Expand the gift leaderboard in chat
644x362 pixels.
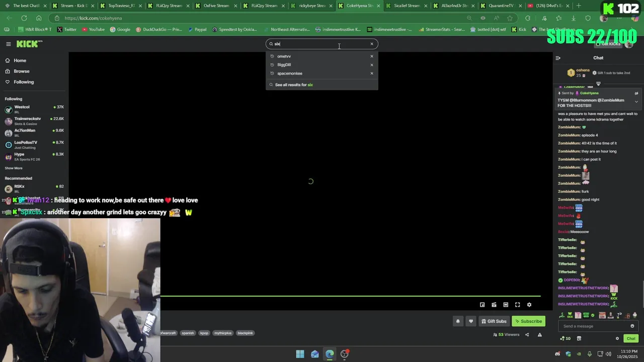(x=598, y=83)
